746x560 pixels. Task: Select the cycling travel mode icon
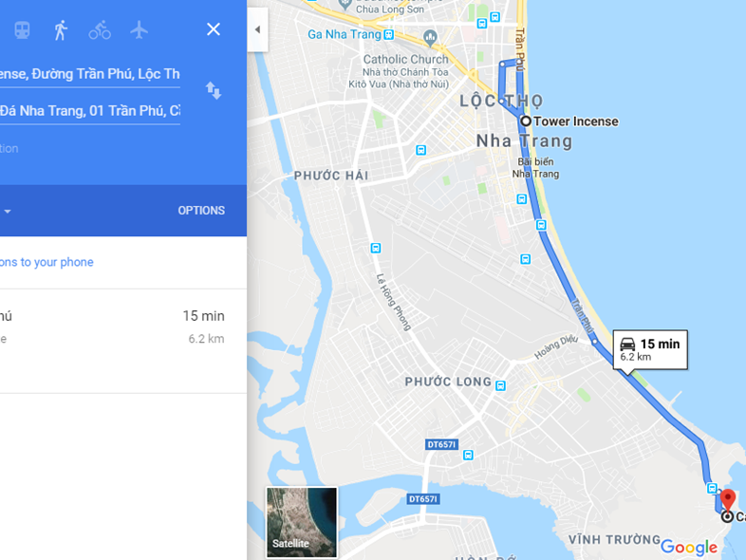[100, 30]
